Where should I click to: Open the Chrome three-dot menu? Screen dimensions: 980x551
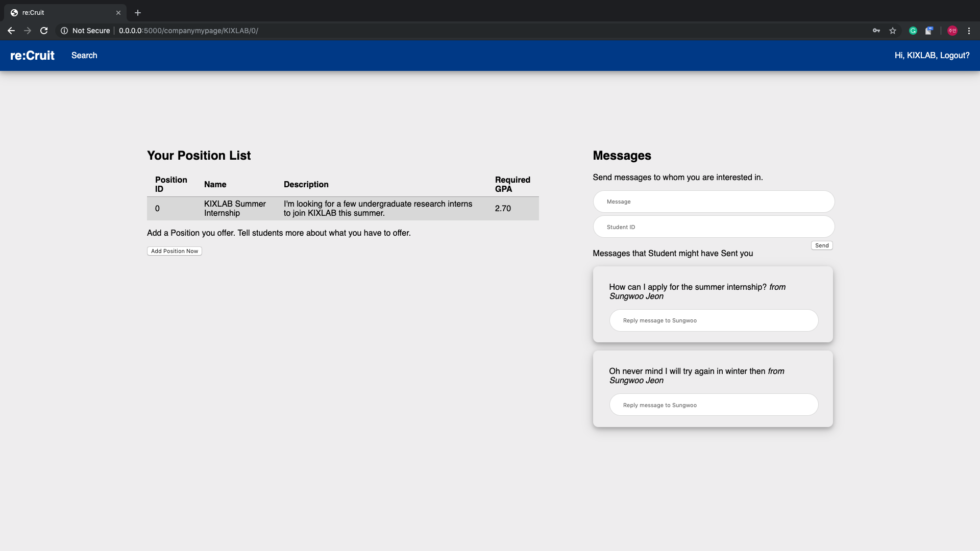tap(969, 31)
